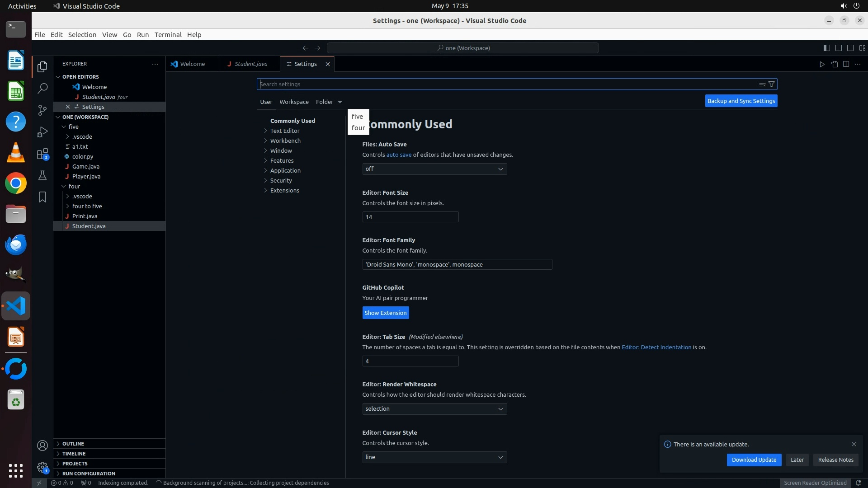Viewport: 868px width, 488px height.
Task: Click the Accounts icon in activity bar
Action: coord(42,446)
